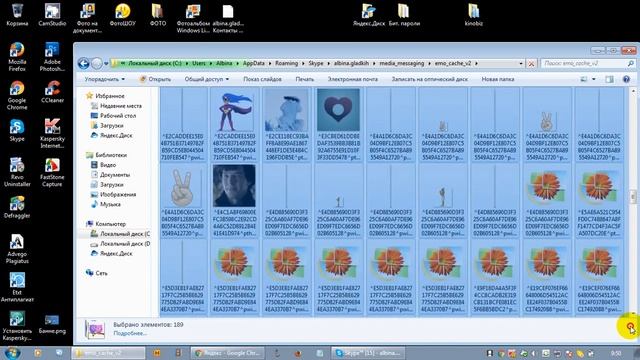The width and height of the screenshot is (640, 360).
Task: Click the Explorer back arrow button
Action: pyautogui.click(x=84, y=63)
